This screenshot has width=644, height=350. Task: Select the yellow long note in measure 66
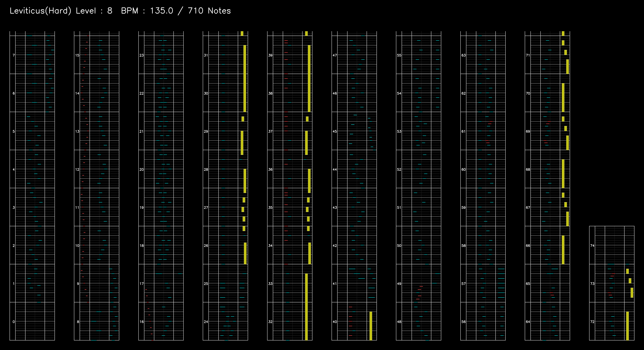563,250
